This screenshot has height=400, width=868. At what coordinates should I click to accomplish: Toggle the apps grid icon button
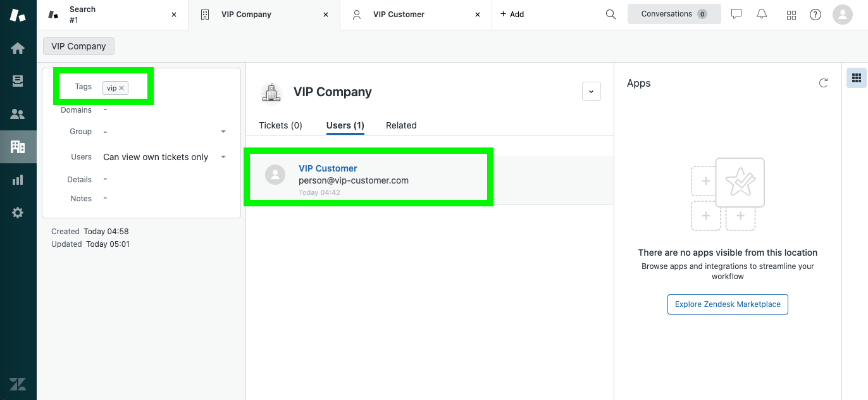857,78
